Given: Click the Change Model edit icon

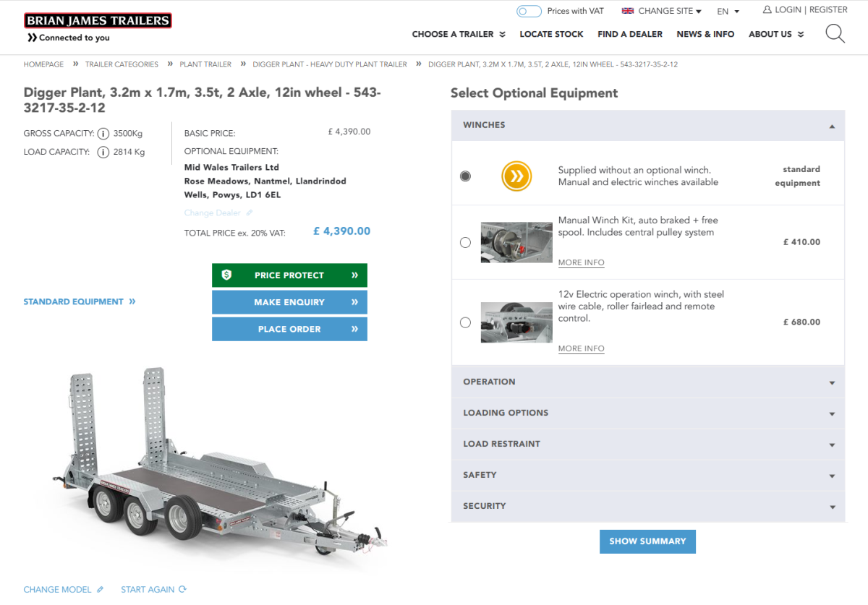Looking at the screenshot, I should pyautogui.click(x=101, y=590).
